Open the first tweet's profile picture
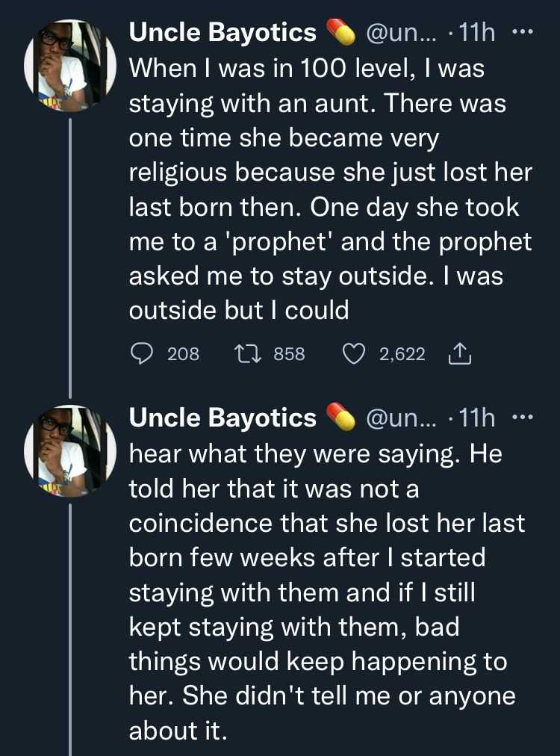 tap(67, 67)
